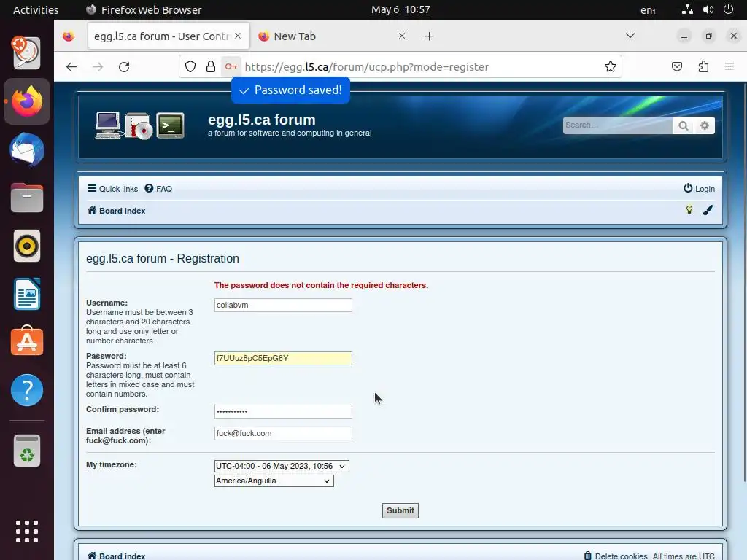Screen dimensions: 747x560
Task: View site security padlock info
Action: pos(211,66)
